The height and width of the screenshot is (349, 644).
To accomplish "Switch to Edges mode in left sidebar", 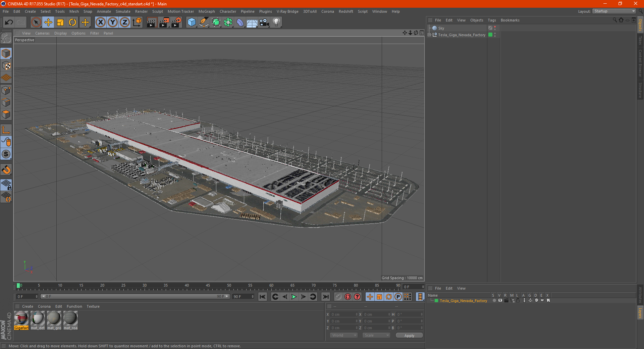I will coord(6,102).
